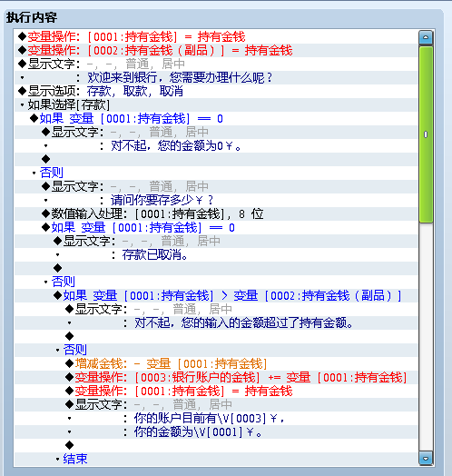Click the scrollbar up arrow button
This screenshot has width=452, height=476.
click(x=426, y=37)
